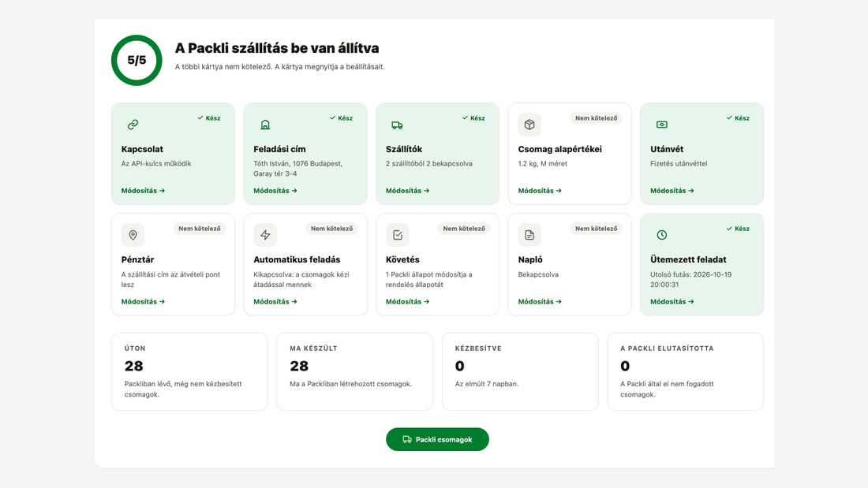Click the Követés card title
The image size is (868, 488).
pyautogui.click(x=402, y=259)
